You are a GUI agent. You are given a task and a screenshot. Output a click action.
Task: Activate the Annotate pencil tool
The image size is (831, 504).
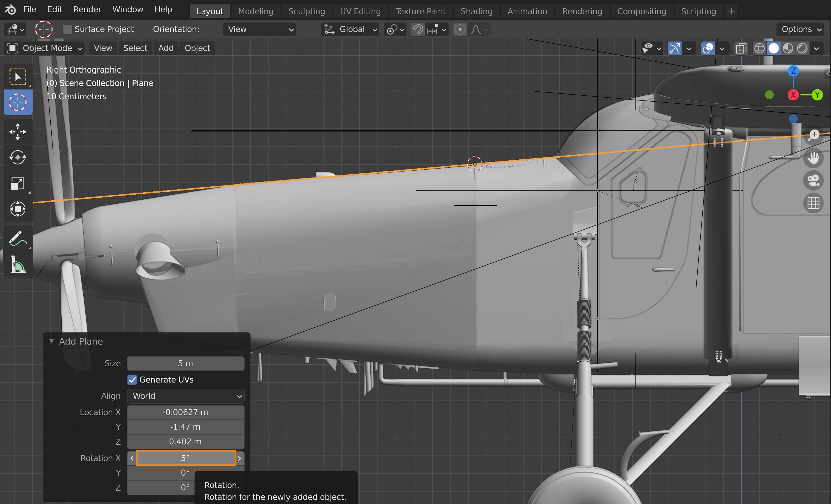[x=17, y=238]
